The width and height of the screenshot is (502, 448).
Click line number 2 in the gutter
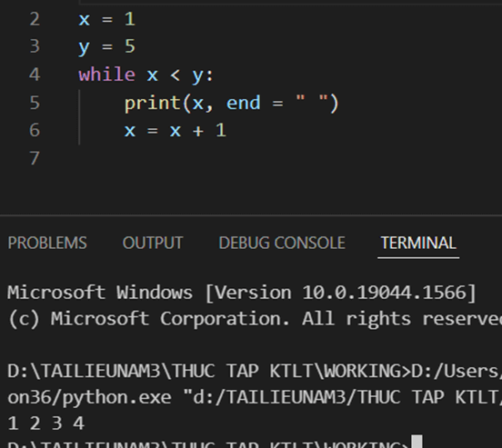(x=35, y=19)
